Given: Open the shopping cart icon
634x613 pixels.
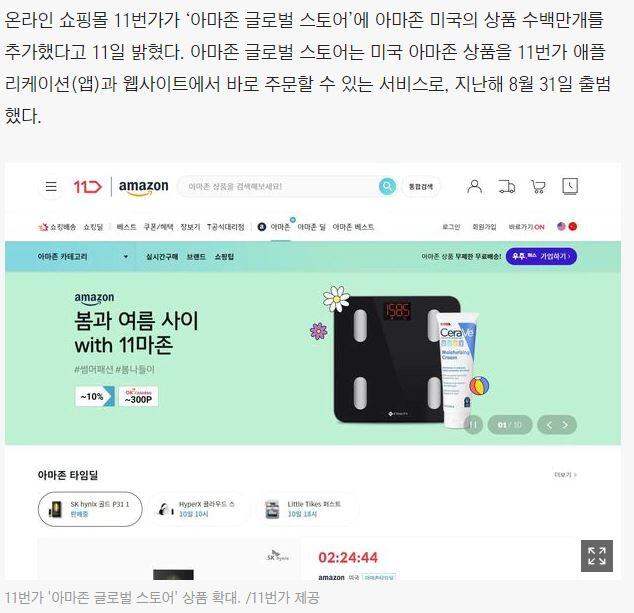Looking at the screenshot, I should click(538, 186).
